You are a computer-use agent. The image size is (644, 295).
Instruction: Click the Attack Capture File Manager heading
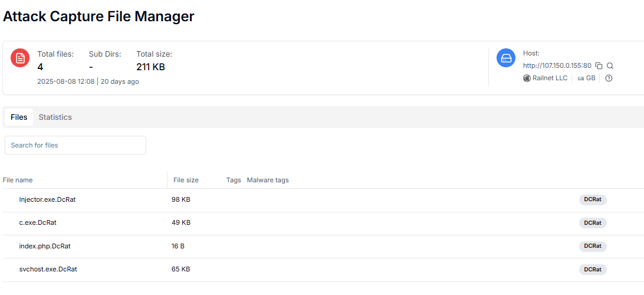tap(98, 17)
